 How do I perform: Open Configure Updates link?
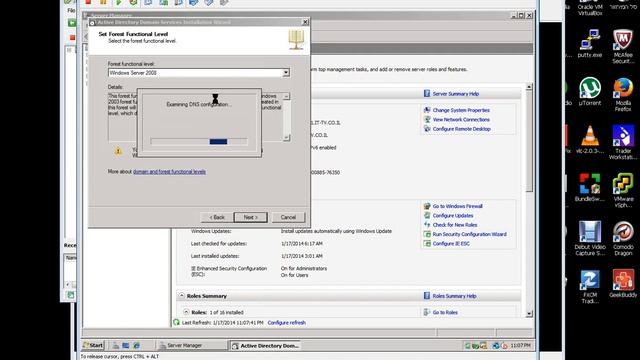tap(453, 216)
